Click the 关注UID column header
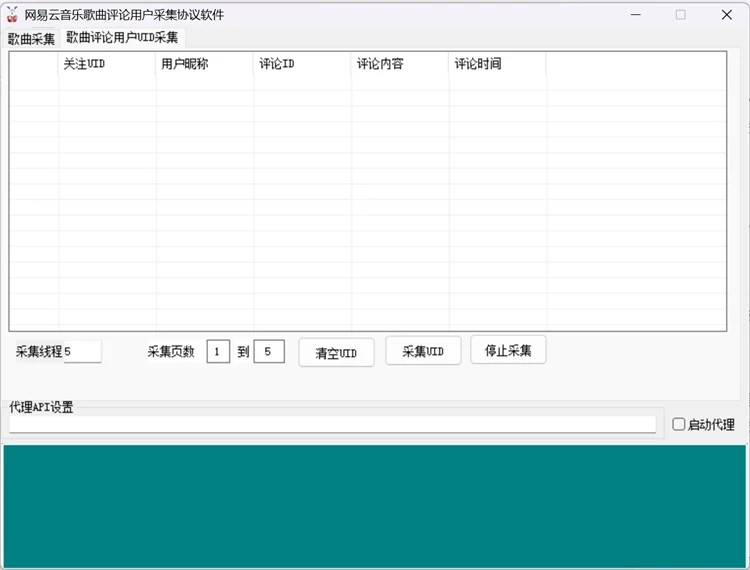Image resolution: width=750 pixels, height=570 pixels. coord(107,64)
